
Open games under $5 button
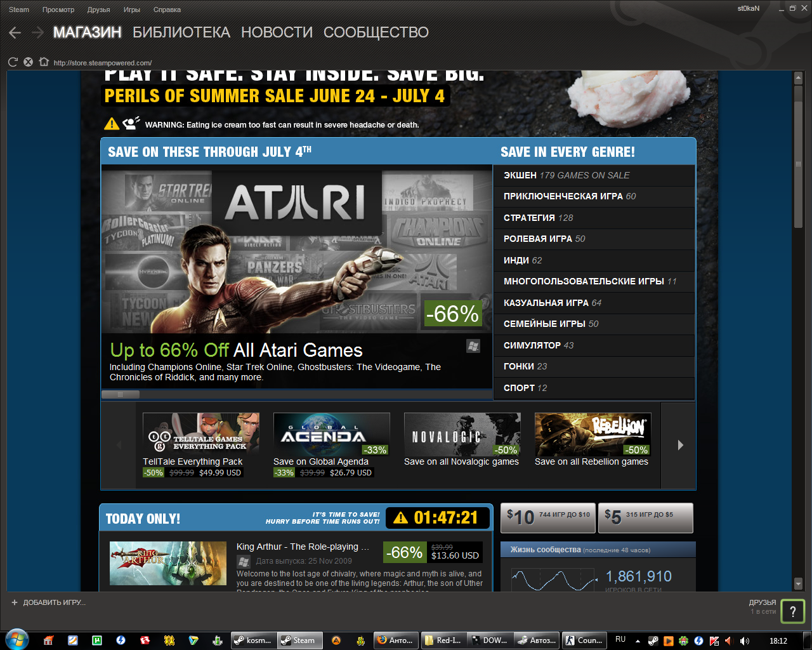click(x=645, y=518)
